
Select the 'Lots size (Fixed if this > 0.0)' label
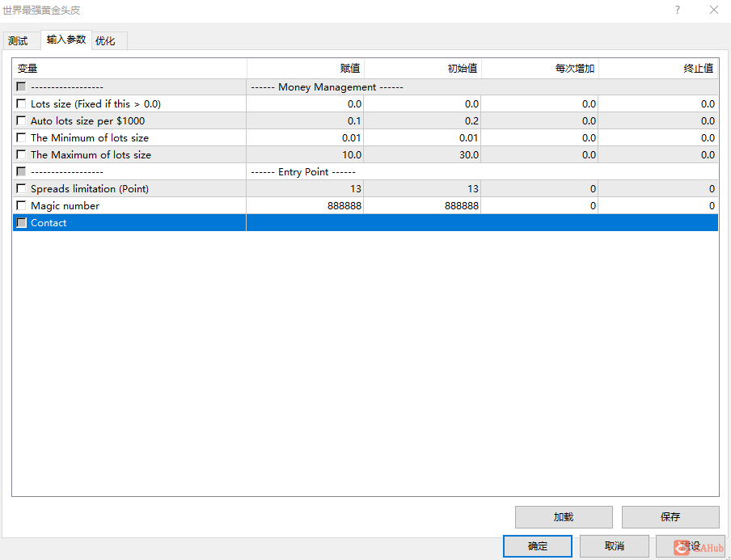point(95,104)
